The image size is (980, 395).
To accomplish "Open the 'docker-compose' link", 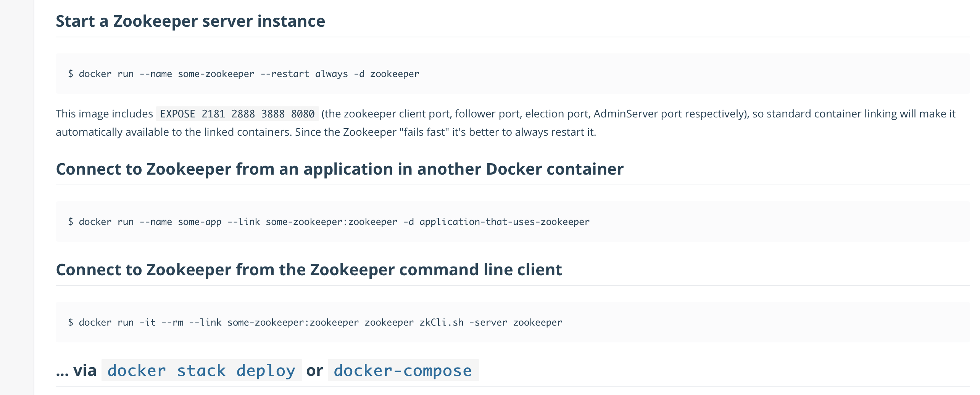I will pos(403,371).
